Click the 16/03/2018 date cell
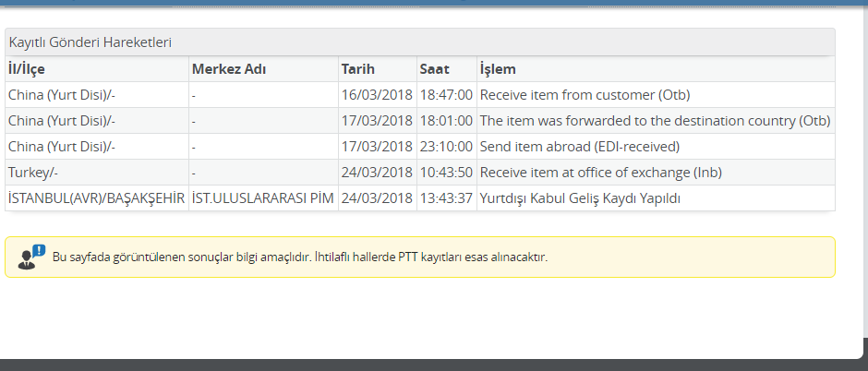Viewport: 868px width, 371px height. [378, 95]
